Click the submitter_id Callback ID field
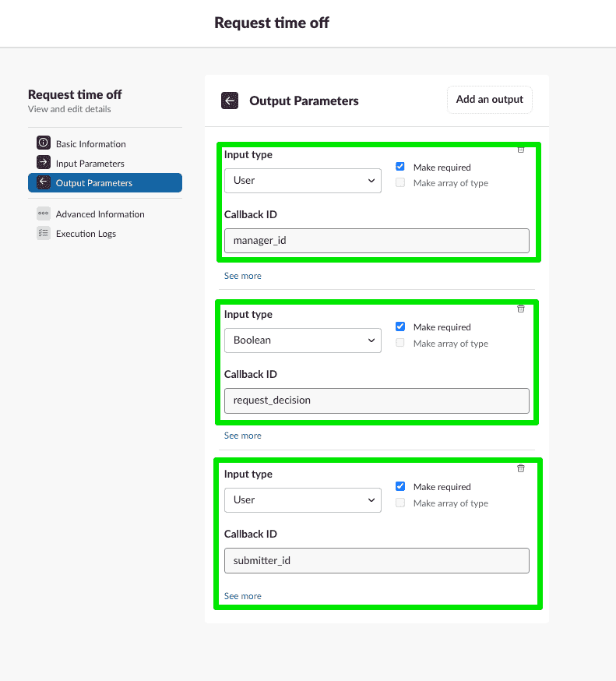Image resolution: width=616 pixels, height=681 pixels. (376, 560)
